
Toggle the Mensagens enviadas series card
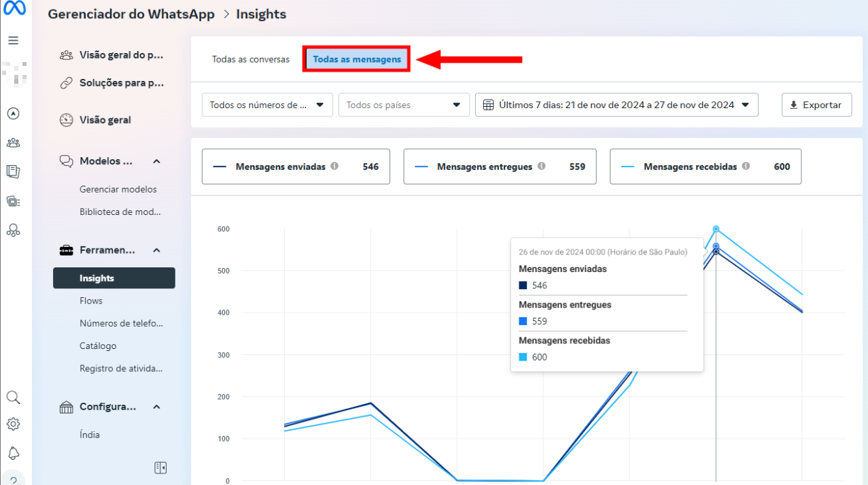[x=296, y=167]
